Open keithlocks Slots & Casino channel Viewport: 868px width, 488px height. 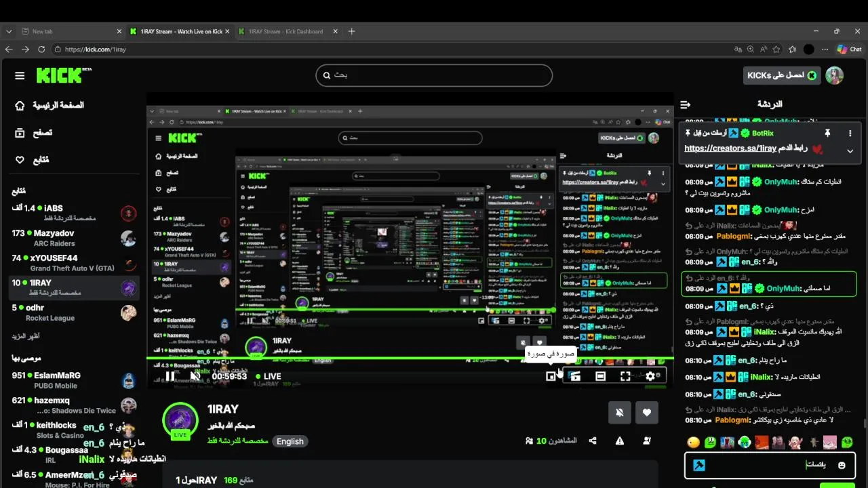[x=75, y=430]
